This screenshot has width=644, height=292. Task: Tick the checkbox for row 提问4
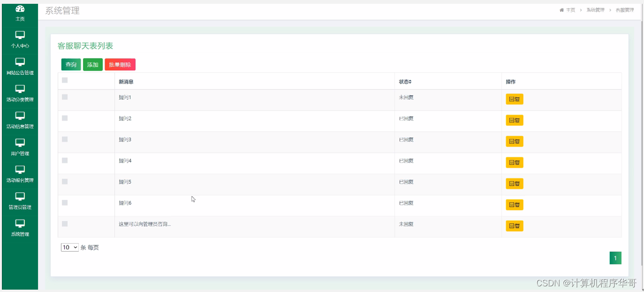(x=65, y=160)
